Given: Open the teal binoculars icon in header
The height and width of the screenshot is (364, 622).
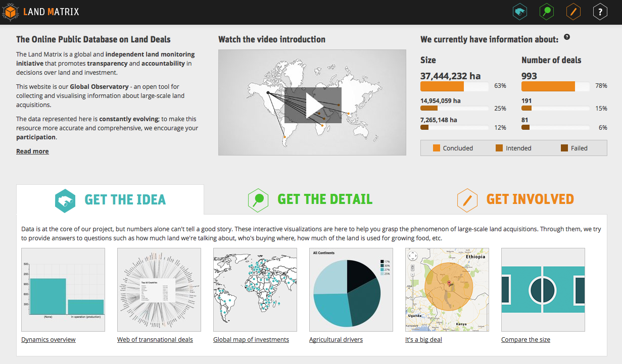Looking at the screenshot, I should click(x=520, y=12).
